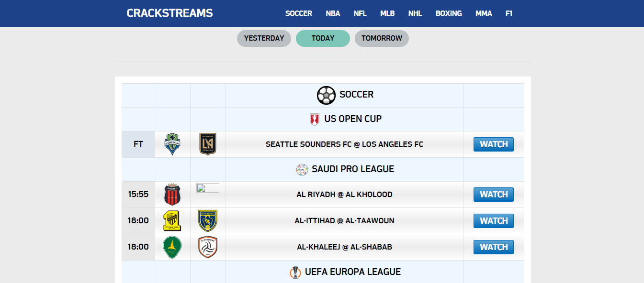
Task: Click the Al-Taawoun team crest
Action: click(208, 221)
